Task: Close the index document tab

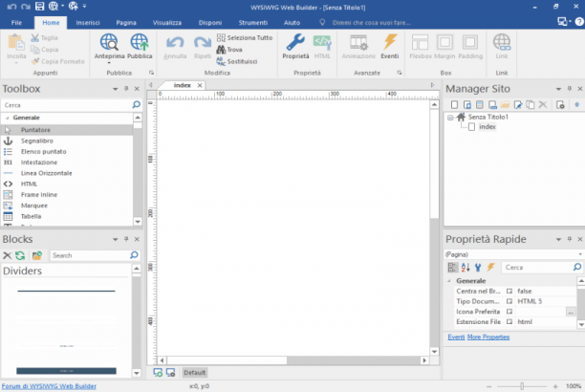Action: pos(200,85)
